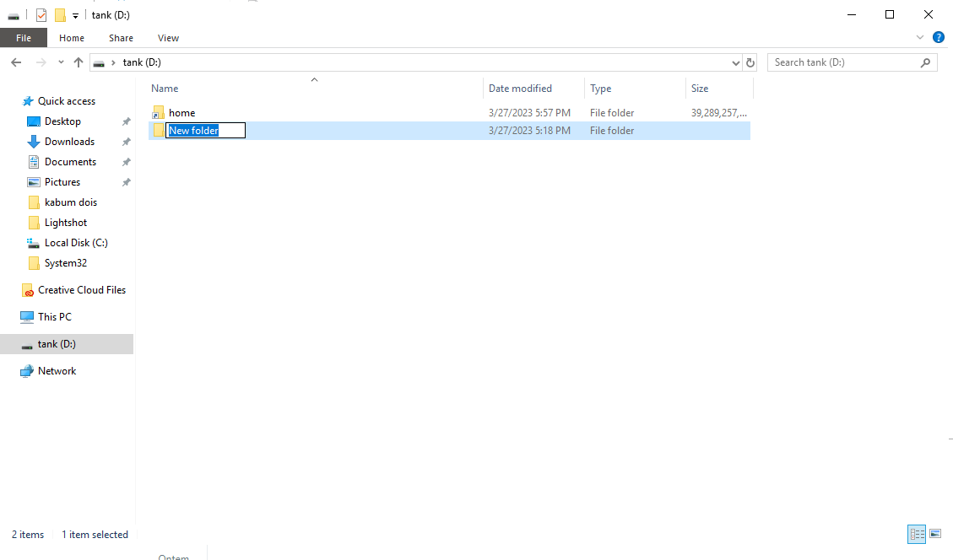953x560 pixels.
Task: Open the home folder
Action: click(x=182, y=112)
